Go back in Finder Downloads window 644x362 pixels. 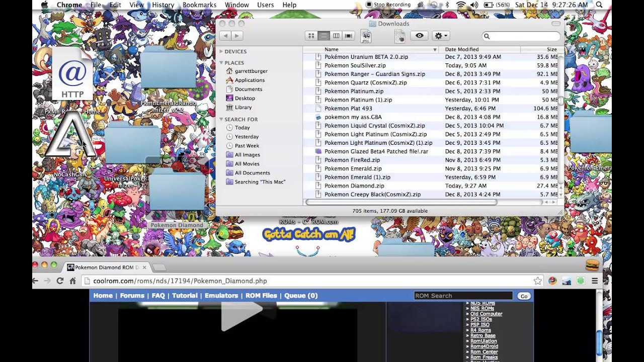tap(225, 36)
